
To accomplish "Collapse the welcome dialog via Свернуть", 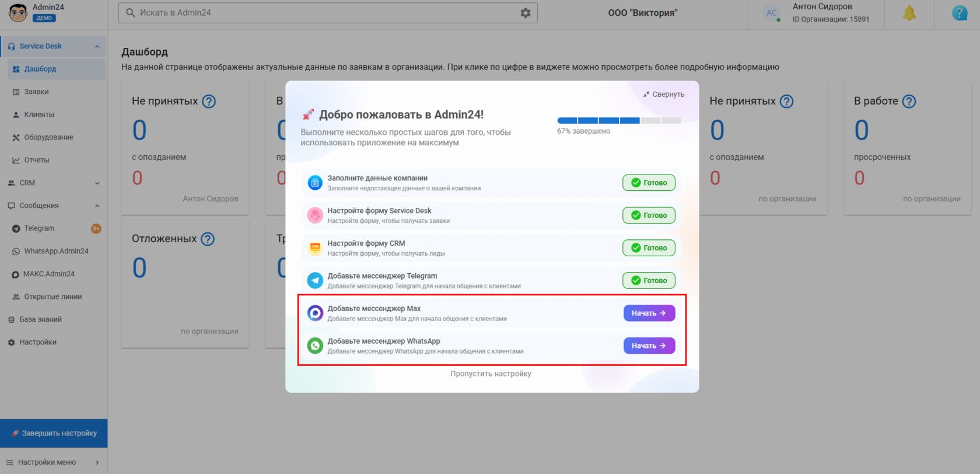I will (664, 95).
